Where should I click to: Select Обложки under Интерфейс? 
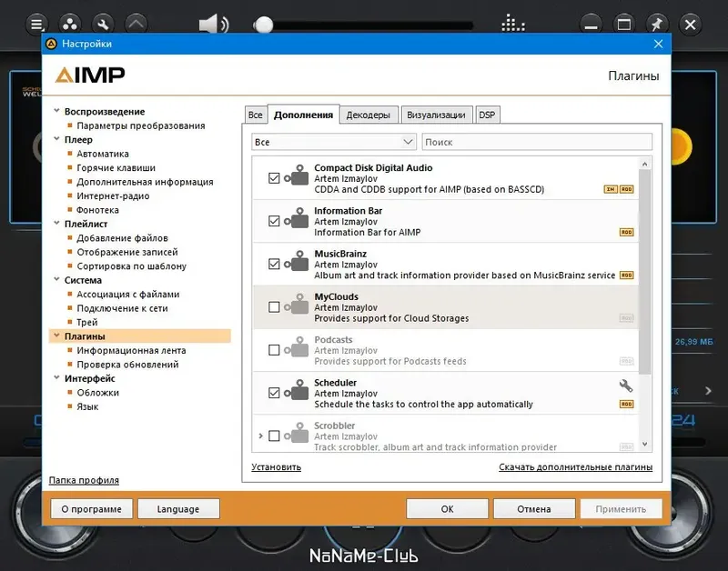coord(98,393)
